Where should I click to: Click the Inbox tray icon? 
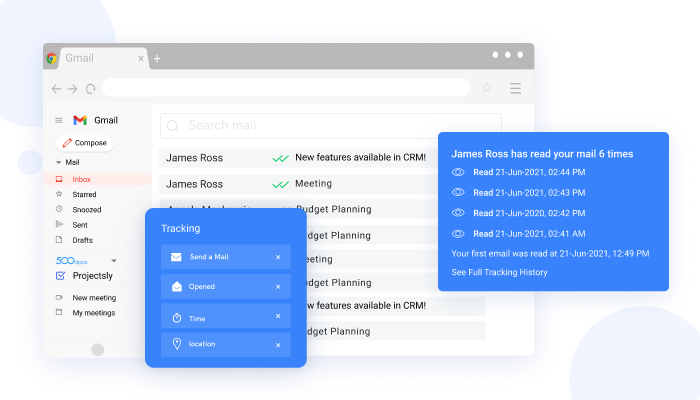(59, 179)
